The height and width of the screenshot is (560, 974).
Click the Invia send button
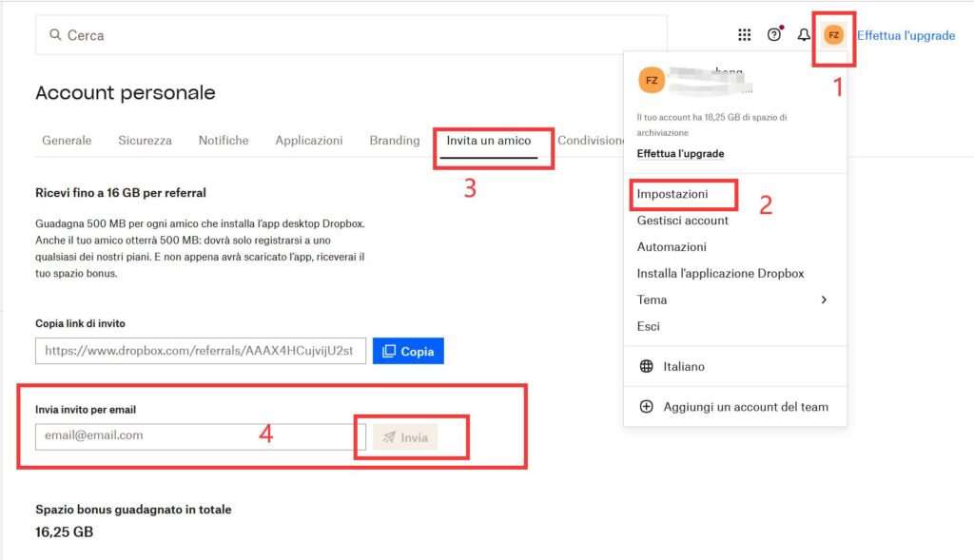(405, 437)
